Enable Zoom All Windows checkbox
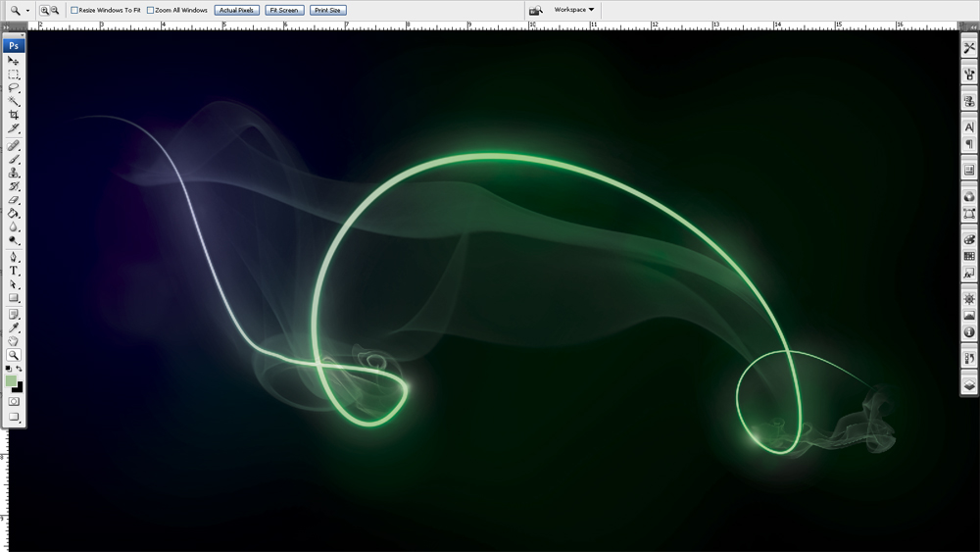This screenshot has width=980, height=552. [x=150, y=10]
